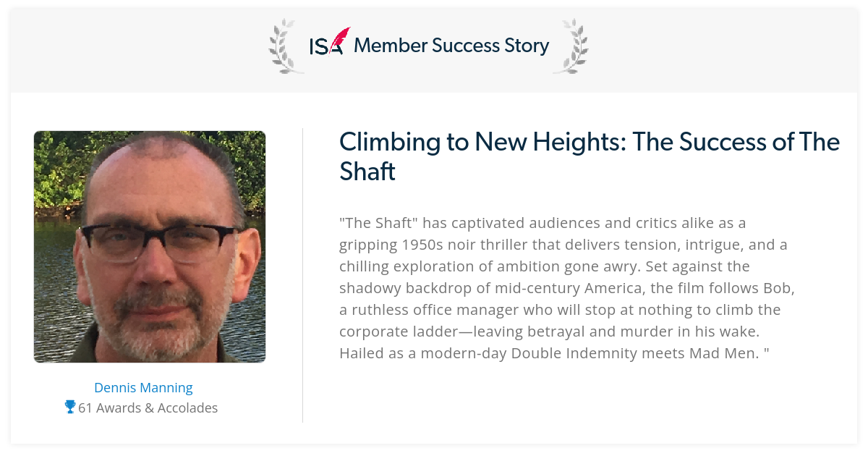Click the Double Indemnity phrase in the description
Viewport: 868px width, 456px height.
(586, 353)
